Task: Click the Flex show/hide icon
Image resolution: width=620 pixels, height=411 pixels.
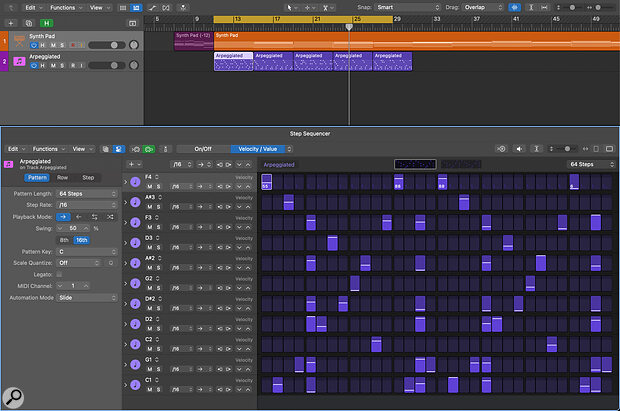Action: [166, 8]
